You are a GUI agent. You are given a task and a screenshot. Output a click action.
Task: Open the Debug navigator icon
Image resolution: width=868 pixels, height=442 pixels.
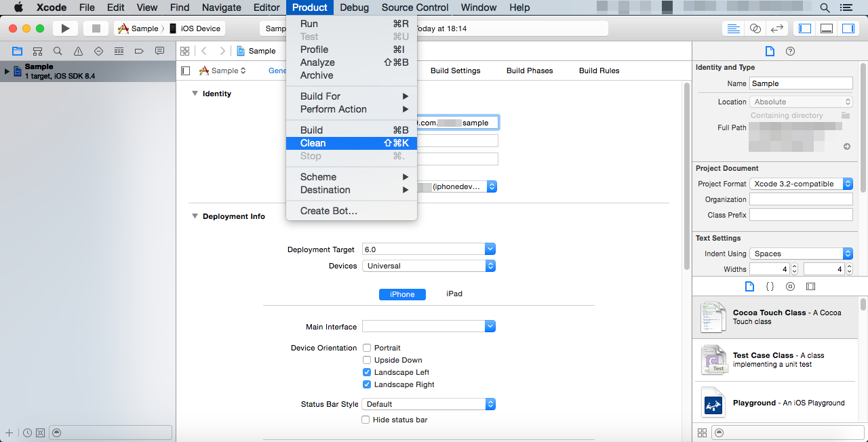pos(119,51)
